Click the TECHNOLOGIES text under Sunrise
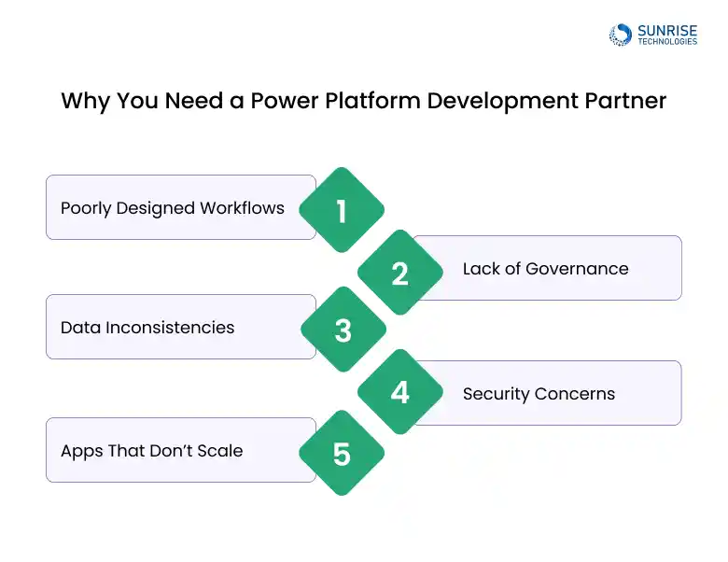 point(667,41)
